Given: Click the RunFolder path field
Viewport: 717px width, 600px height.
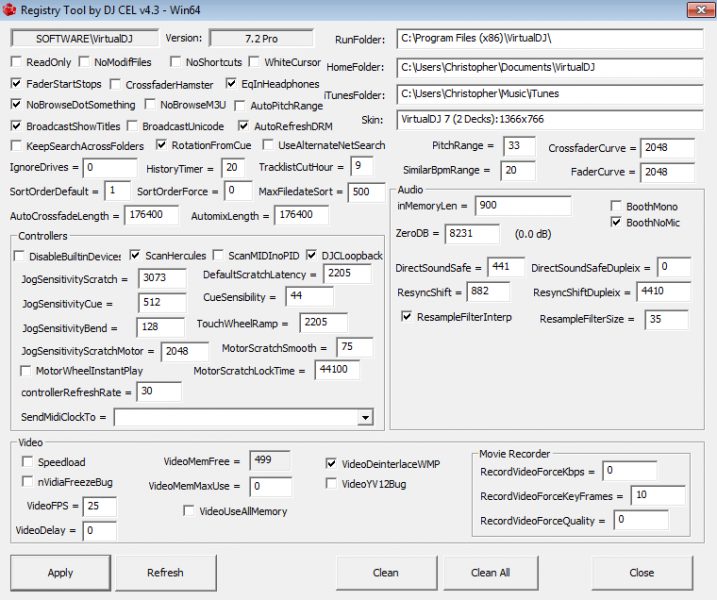Looking at the screenshot, I should click(550, 38).
